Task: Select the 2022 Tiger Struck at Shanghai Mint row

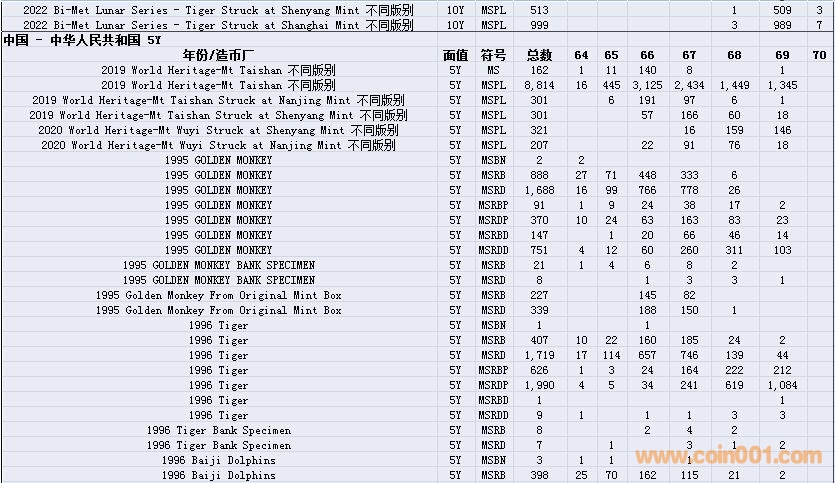Action: click(219, 24)
